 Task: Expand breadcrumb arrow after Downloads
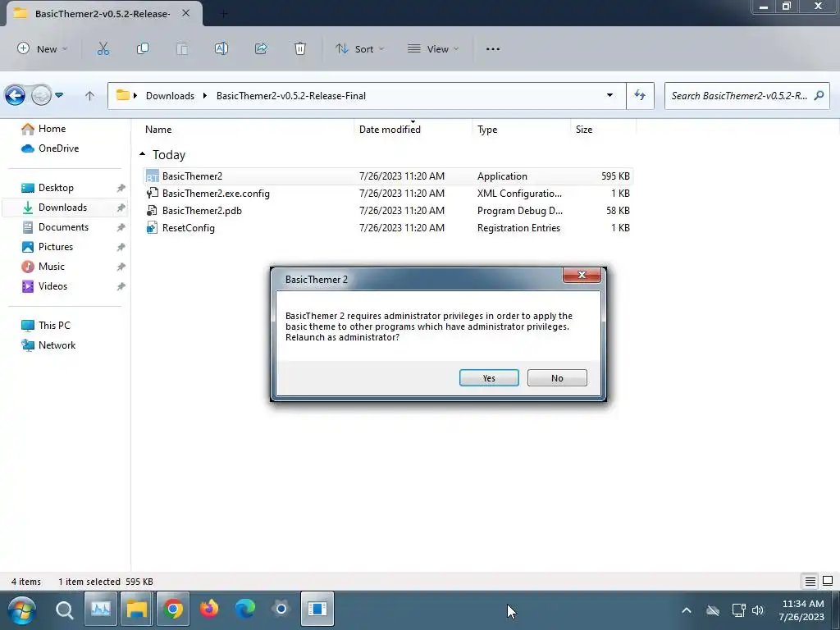click(204, 95)
